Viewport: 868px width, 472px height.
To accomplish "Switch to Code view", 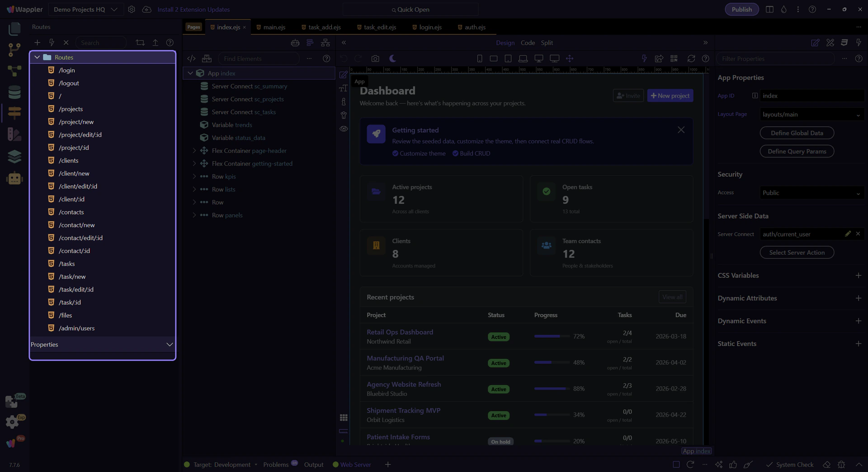I will [528, 43].
